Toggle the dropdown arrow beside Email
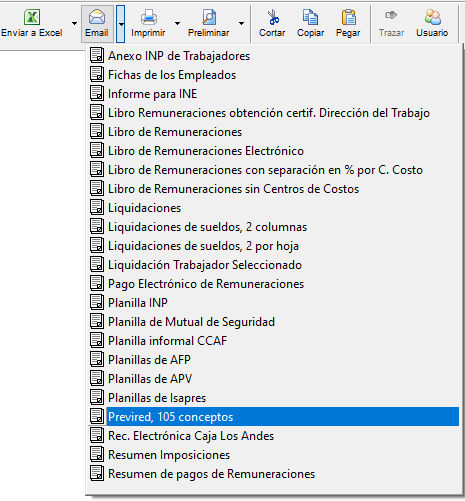 [121, 24]
